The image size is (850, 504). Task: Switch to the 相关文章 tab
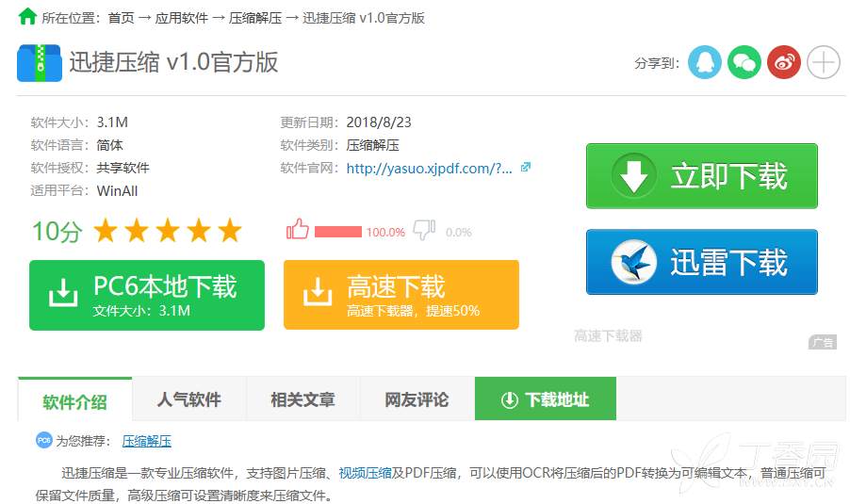click(x=303, y=399)
